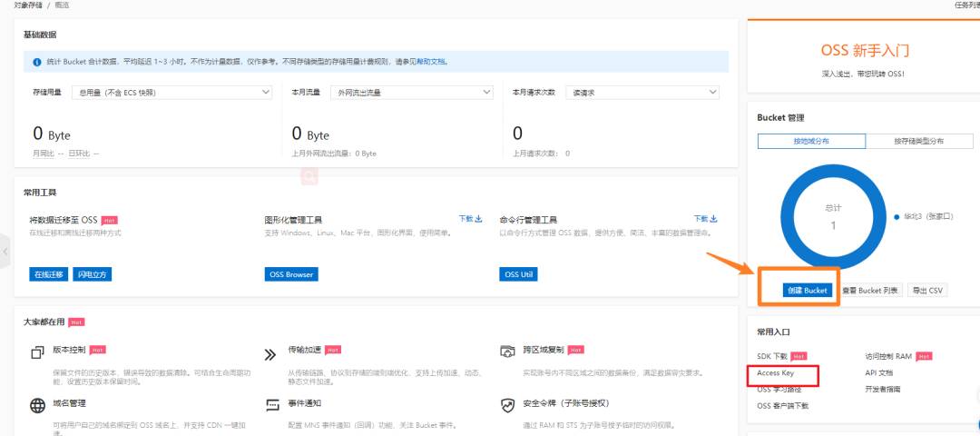Open the SDK 下载 link

(772, 356)
